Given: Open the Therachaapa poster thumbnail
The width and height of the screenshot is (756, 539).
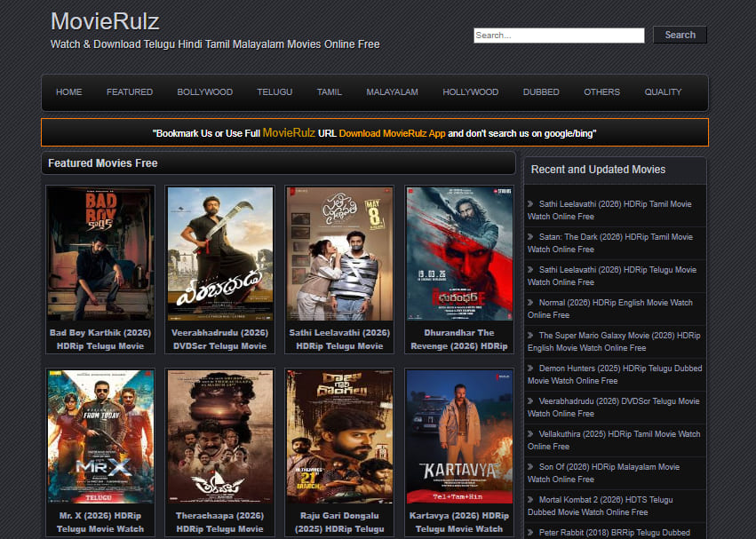Looking at the screenshot, I should coord(219,437).
